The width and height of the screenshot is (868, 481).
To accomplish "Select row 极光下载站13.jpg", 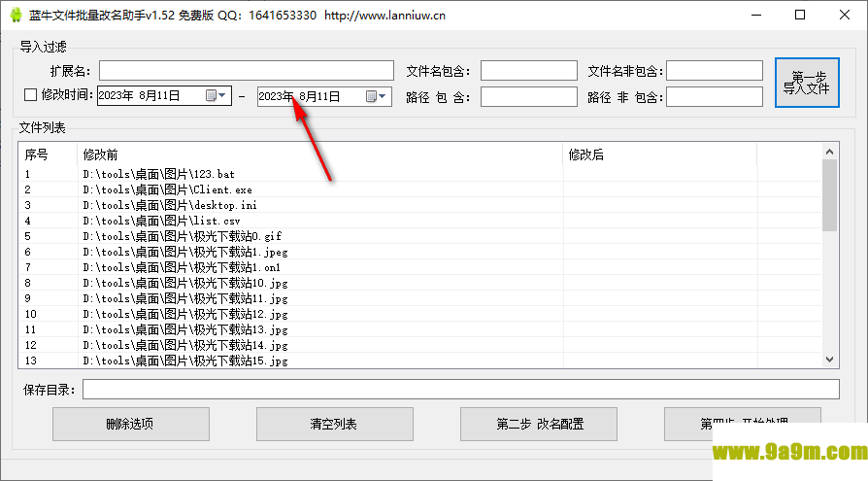I will pos(419,329).
